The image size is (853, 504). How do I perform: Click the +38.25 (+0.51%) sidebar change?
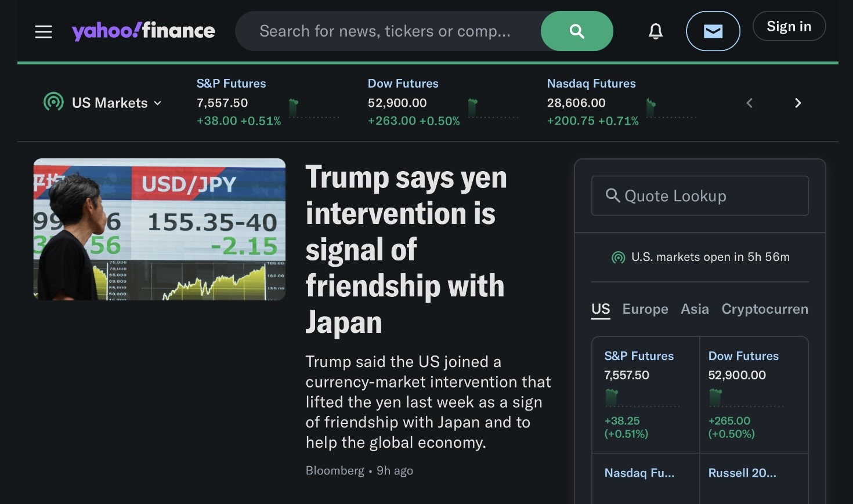(x=626, y=427)
